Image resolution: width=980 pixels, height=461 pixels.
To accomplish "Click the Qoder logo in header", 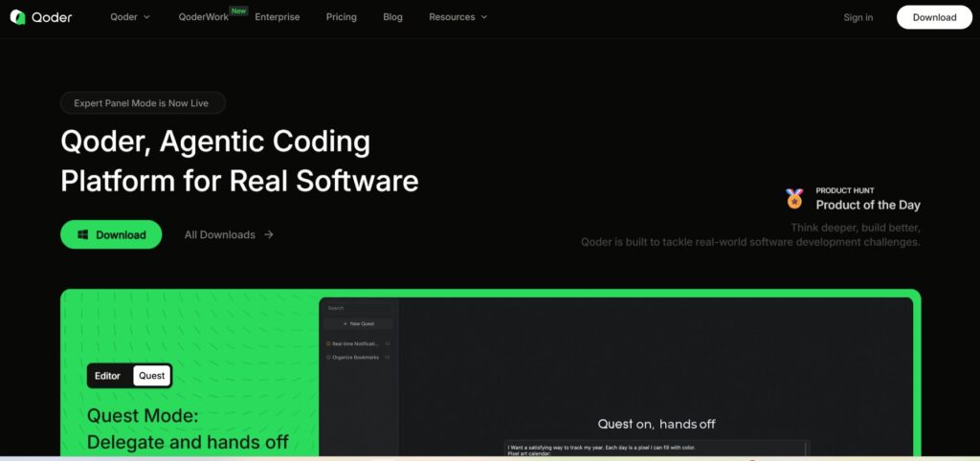I will pos(41,17).
